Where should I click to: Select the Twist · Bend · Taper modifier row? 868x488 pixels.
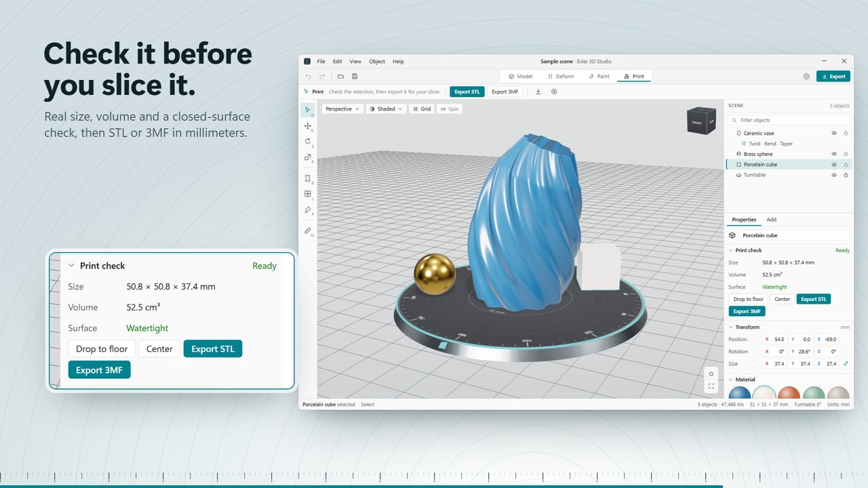coord(789,144)
